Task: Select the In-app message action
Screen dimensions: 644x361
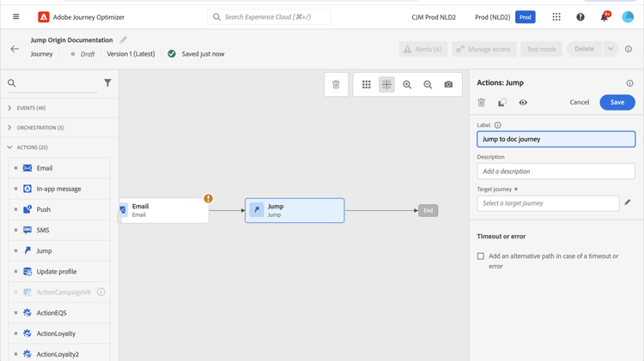Action: (x=58, y=189)
